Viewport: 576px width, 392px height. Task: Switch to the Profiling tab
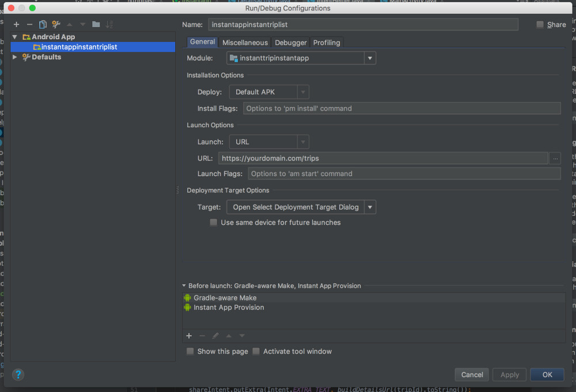pos(326,43)
